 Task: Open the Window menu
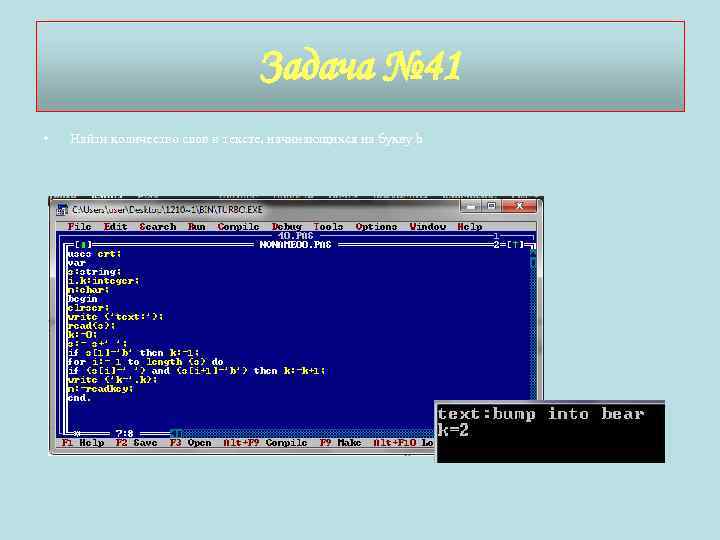(x=428, y=226)
